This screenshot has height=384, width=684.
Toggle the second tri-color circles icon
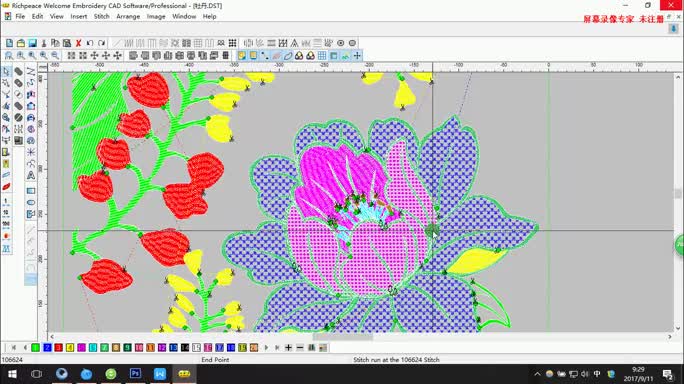pos(310,55)
